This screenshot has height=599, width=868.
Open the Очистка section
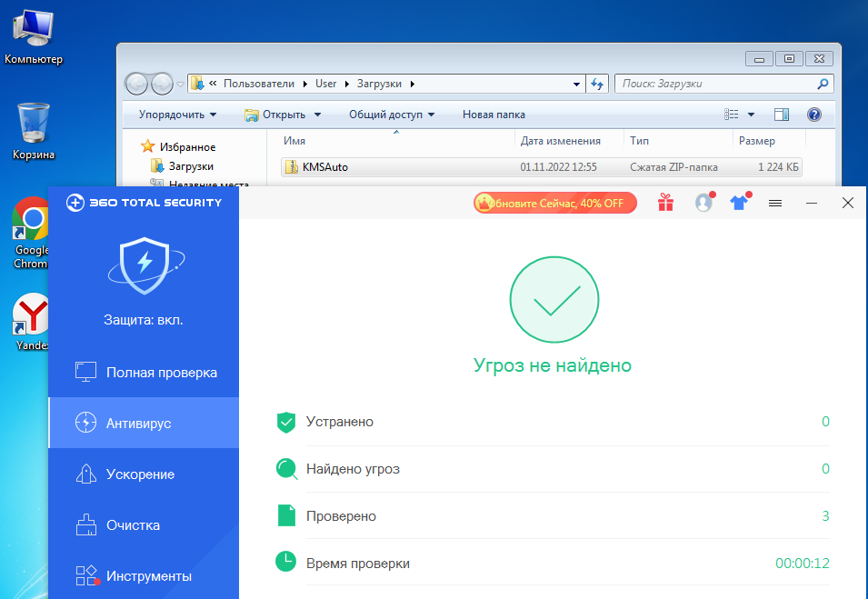[x=144, y=524]
